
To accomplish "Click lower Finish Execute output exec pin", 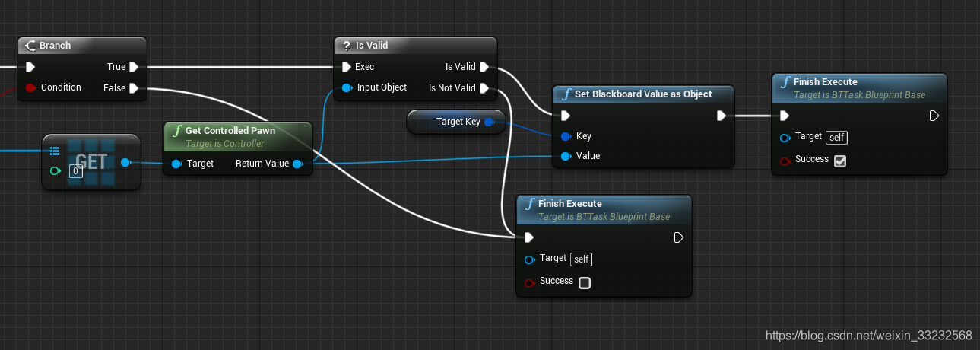I will 679,237.
